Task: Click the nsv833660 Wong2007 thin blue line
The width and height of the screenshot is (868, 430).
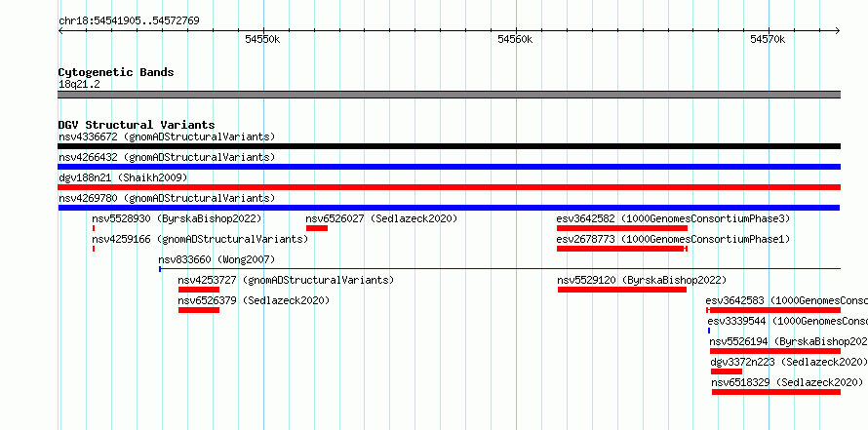Action: coord(500,269)
